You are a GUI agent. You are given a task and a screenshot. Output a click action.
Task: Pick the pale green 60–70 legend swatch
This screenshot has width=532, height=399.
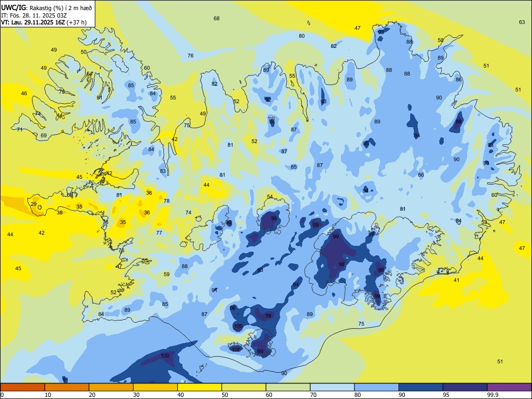pyautogui.click(x=288, y=387)
